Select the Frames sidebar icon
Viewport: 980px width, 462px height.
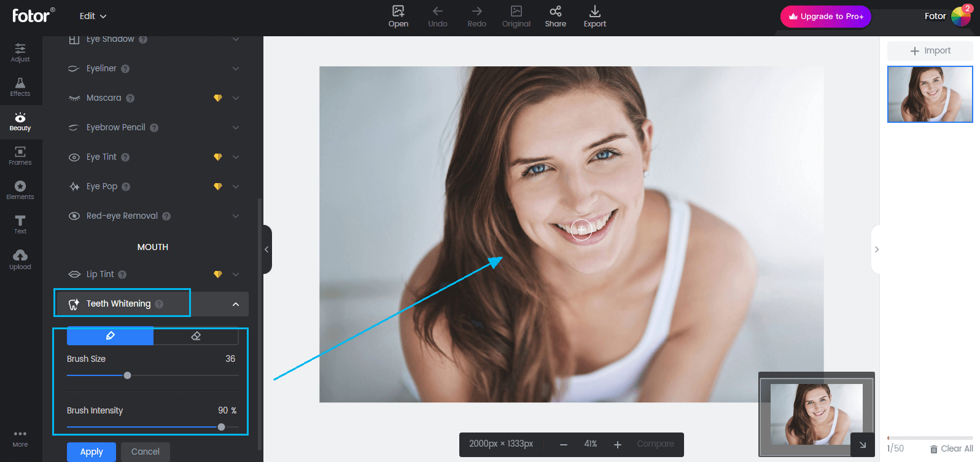[20, 156]
